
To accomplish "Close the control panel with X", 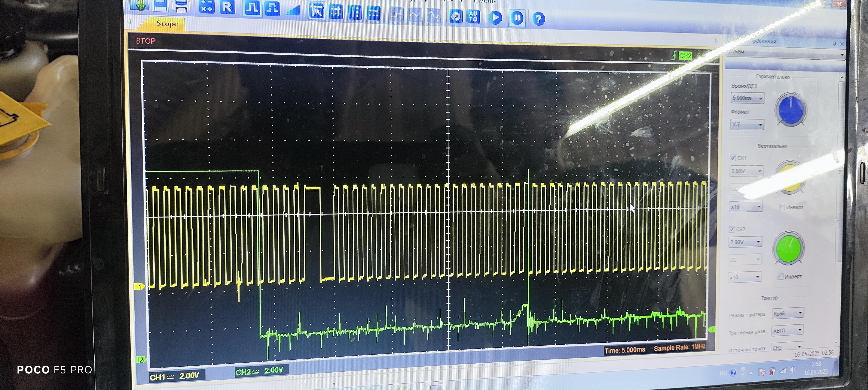I will 842,44.
